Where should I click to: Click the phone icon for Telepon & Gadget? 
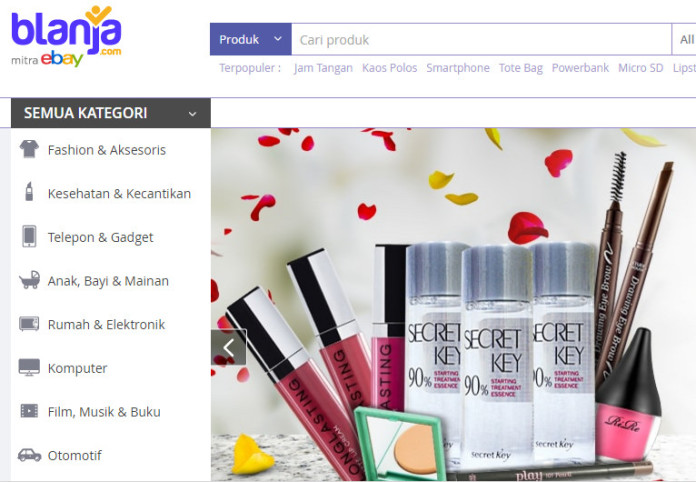(29, 236)
